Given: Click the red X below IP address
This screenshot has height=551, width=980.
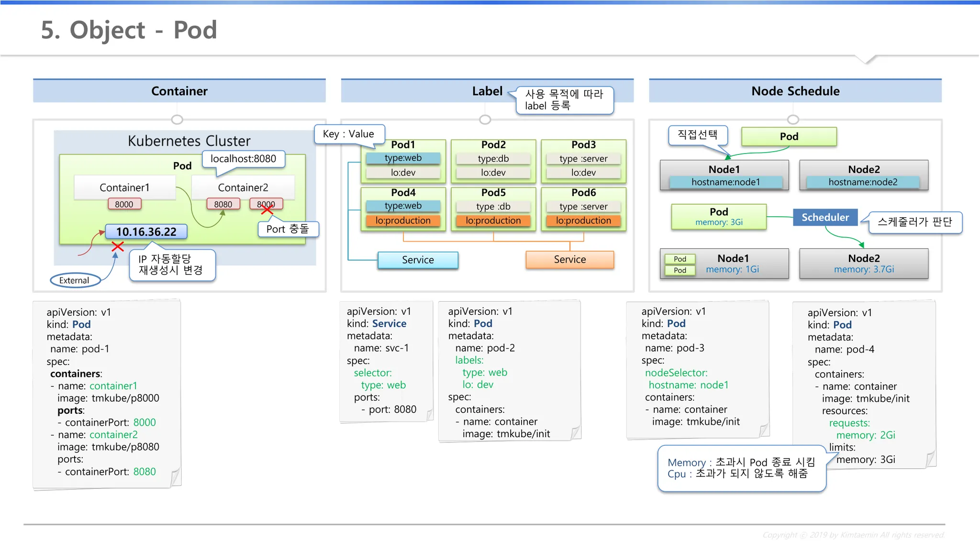Looking at the screenshot, I should [118, 247].
